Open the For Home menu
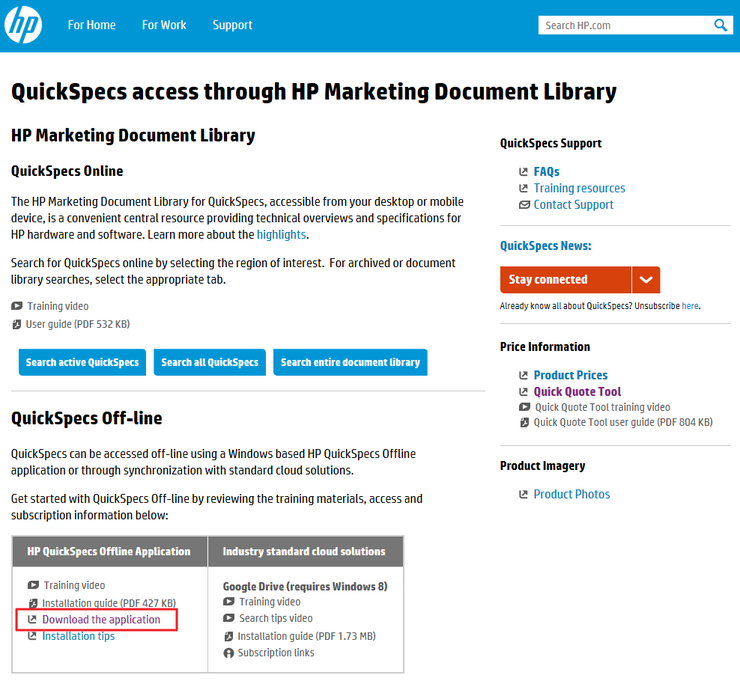 92,25
